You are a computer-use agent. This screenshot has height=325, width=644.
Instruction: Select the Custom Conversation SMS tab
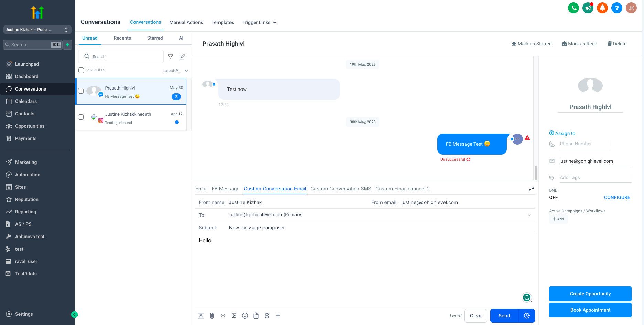click(341, 189)
